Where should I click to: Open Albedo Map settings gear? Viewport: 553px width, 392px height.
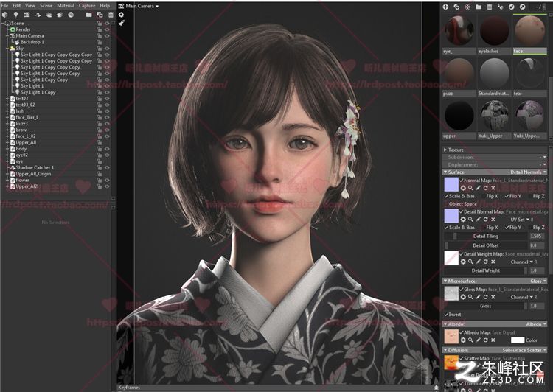(x=463, y=340)
